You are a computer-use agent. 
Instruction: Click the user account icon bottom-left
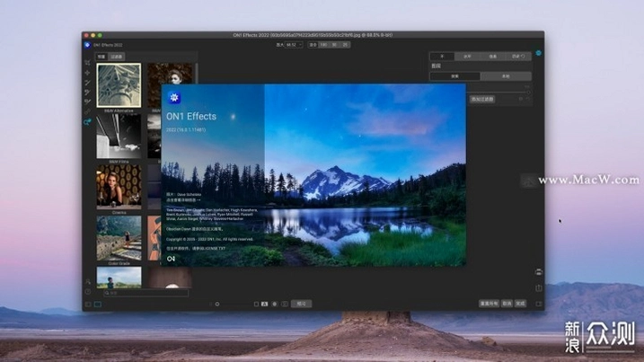pyautogui.click(x=88, y=282)
